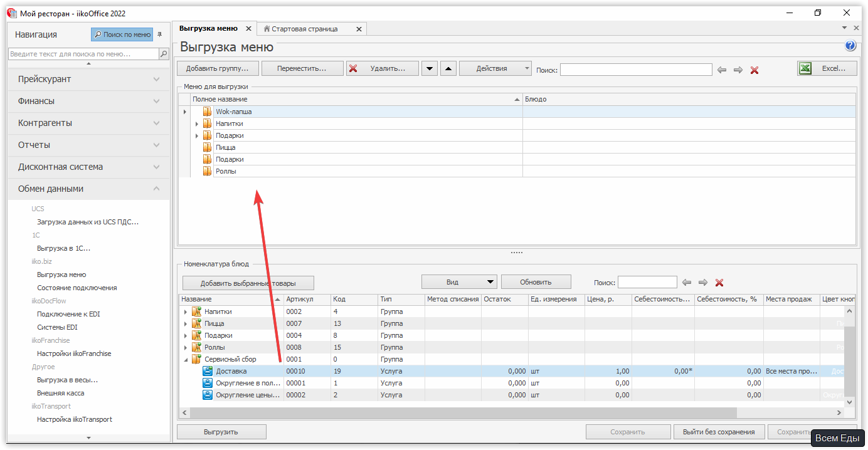Click the magnifier icon in navigation search
Screen dimensions: 868x450
(164, 55)
